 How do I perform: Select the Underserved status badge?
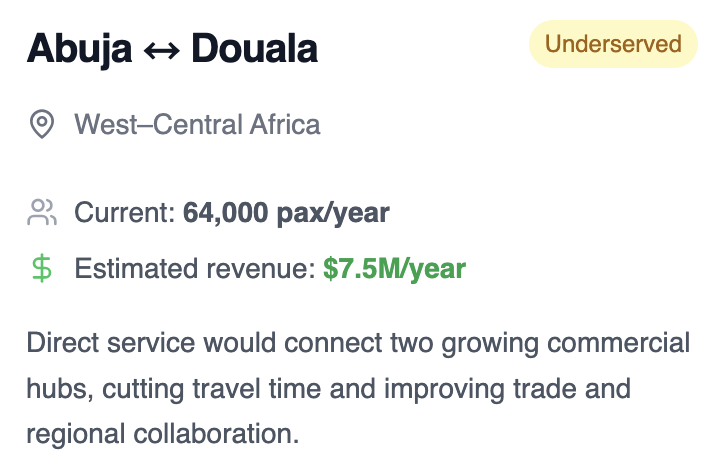(613, 44)
